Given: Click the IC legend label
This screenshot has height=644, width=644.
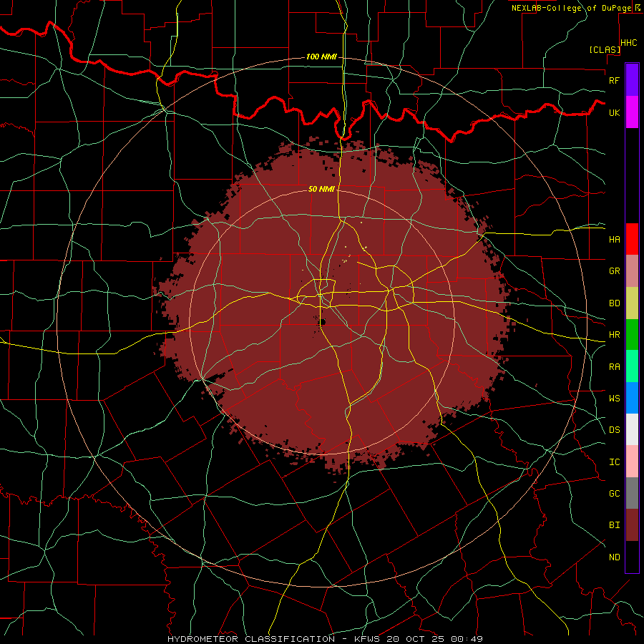Looking at the screenshot, I should coord(614,462).
